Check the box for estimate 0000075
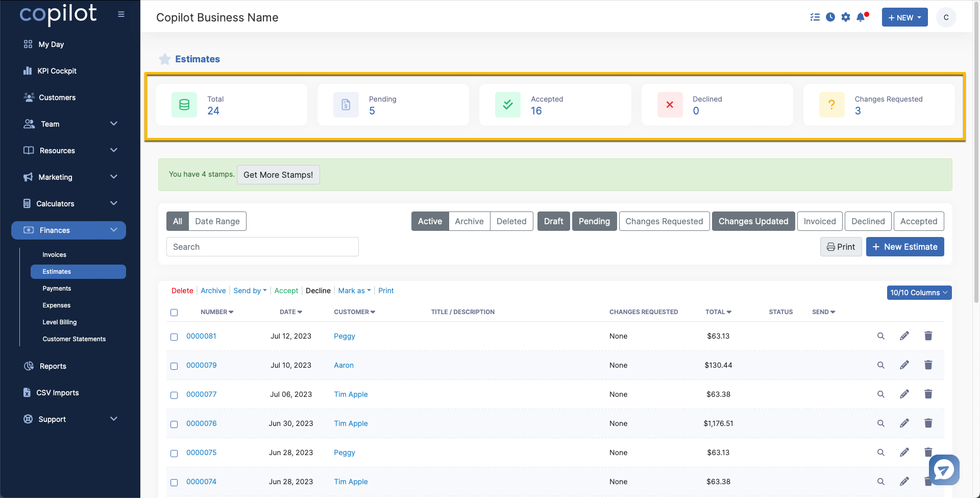Viewport: 980px width, 498px height. (x=174, y=454)
